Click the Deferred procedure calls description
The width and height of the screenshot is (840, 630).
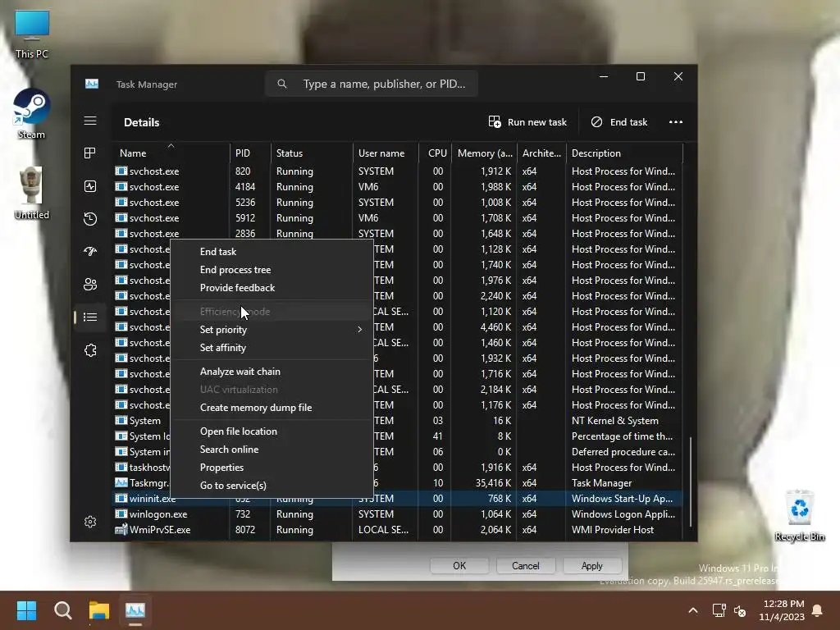tap(623, 452)
